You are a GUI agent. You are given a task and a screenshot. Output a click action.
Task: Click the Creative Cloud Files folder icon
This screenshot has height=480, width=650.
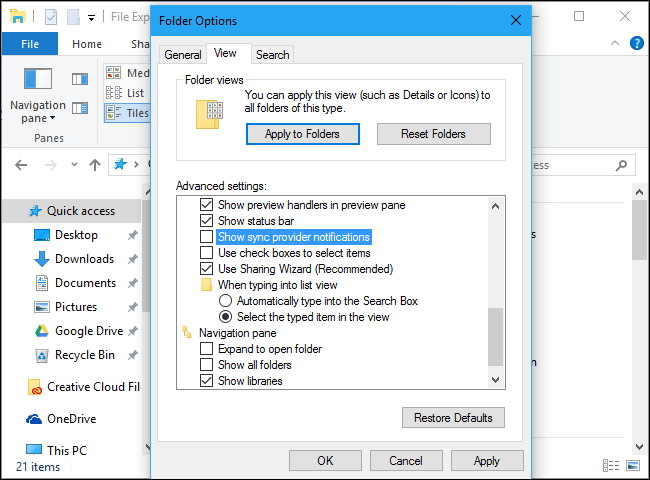point(33,387)
